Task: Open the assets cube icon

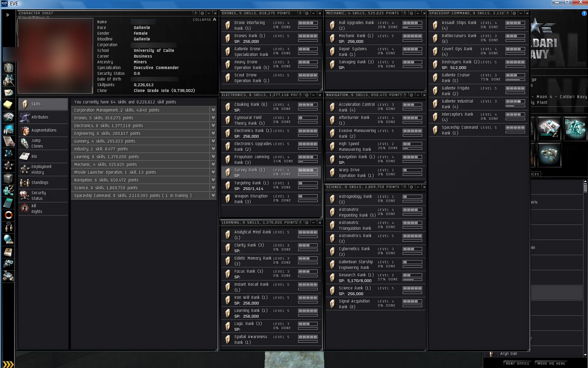Action: point(9,178)
